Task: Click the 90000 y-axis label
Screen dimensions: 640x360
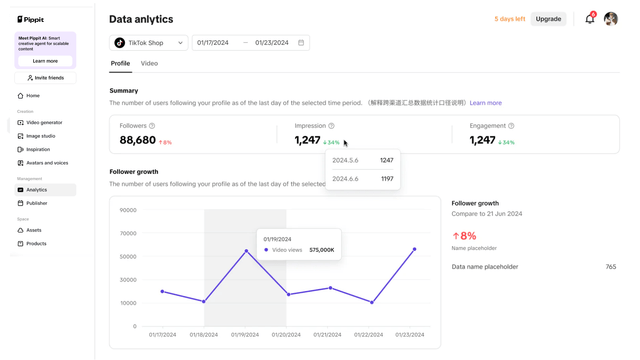Action: pyautogui.click(x=128, y=210)
